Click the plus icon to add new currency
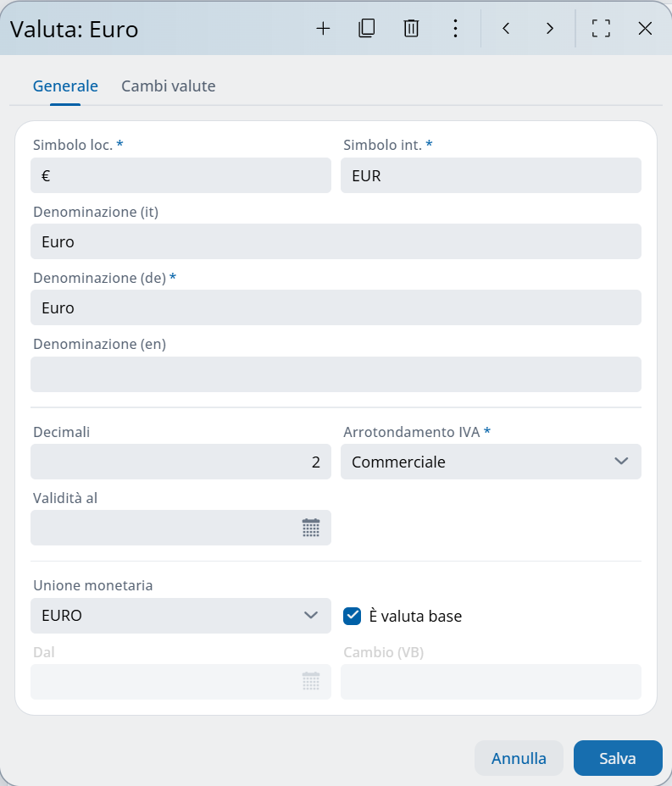 click(323, 28)
